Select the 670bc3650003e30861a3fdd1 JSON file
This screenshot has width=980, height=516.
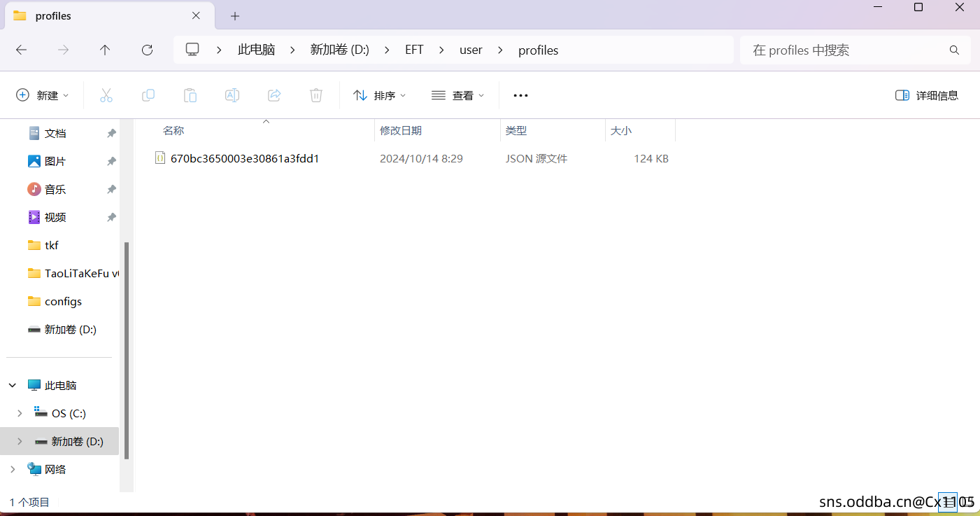click(x=244, y=158)
